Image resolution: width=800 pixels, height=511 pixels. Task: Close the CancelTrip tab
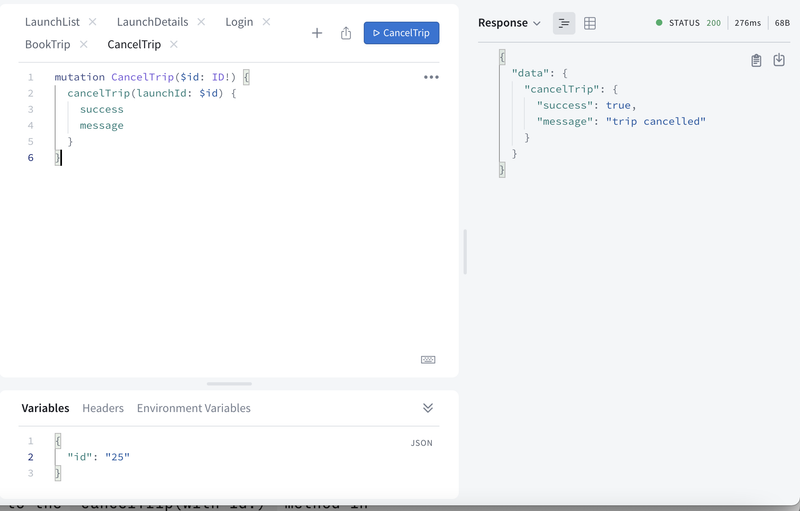(x=174, y=44)
